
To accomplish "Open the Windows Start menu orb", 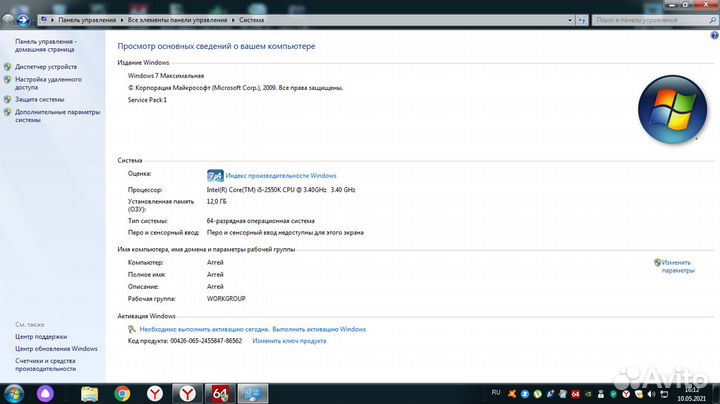I will click(13, 394).
